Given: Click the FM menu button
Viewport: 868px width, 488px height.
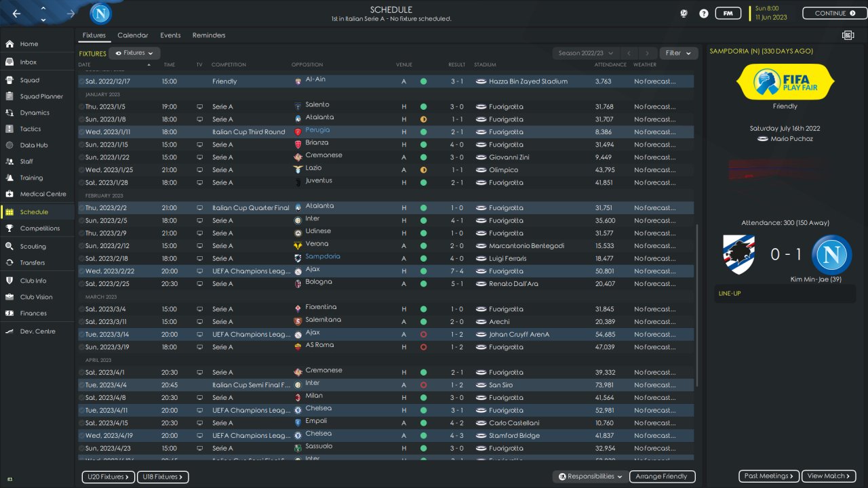Looking at the screenshot, I should pos(728,13).
